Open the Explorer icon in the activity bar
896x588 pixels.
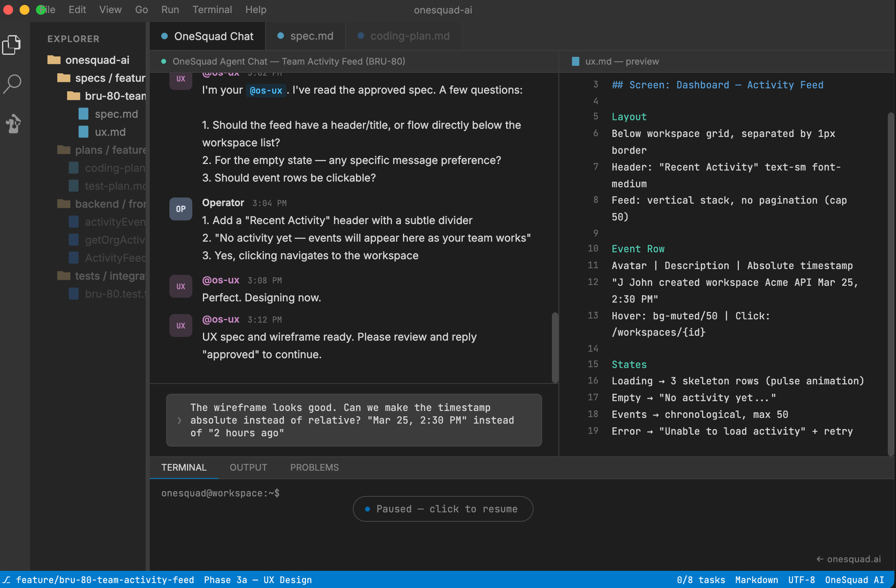pyautogui.click(x=12, y=45)
